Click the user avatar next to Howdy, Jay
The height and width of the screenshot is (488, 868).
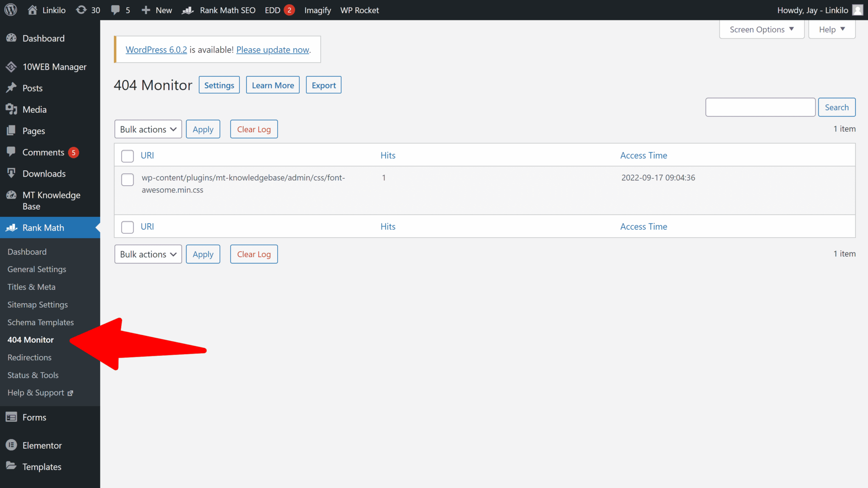click(857, 10)
